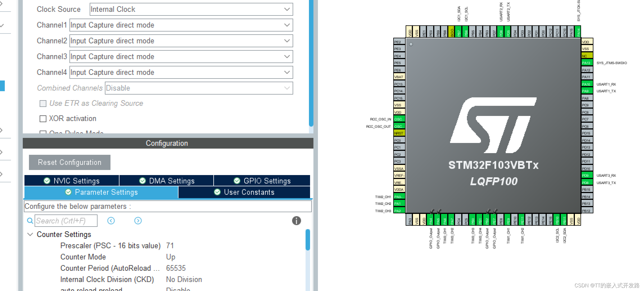Click the SYS_JTMS-SWDIO pin label
This screenshot has width=644, height=291.
[612, 63]
